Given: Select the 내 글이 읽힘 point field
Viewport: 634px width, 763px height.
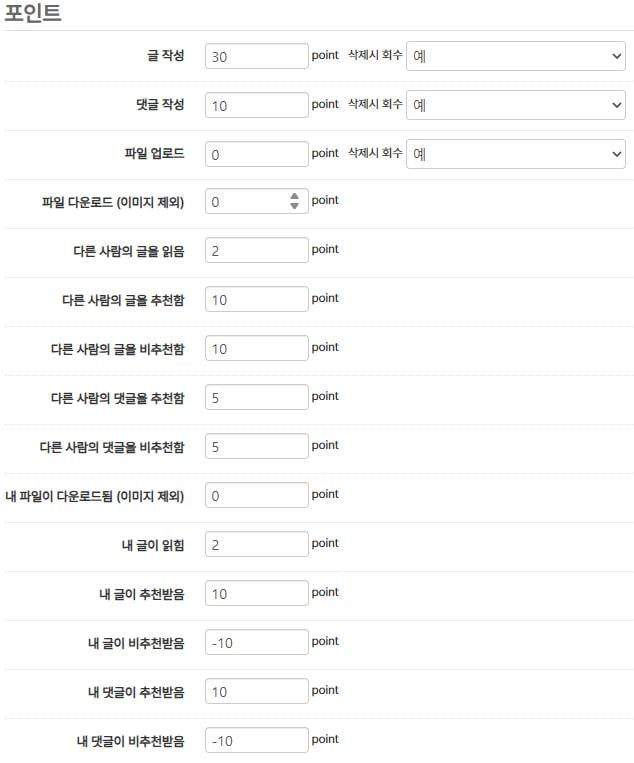Looking at the screenshot, I should click(256, 545).
